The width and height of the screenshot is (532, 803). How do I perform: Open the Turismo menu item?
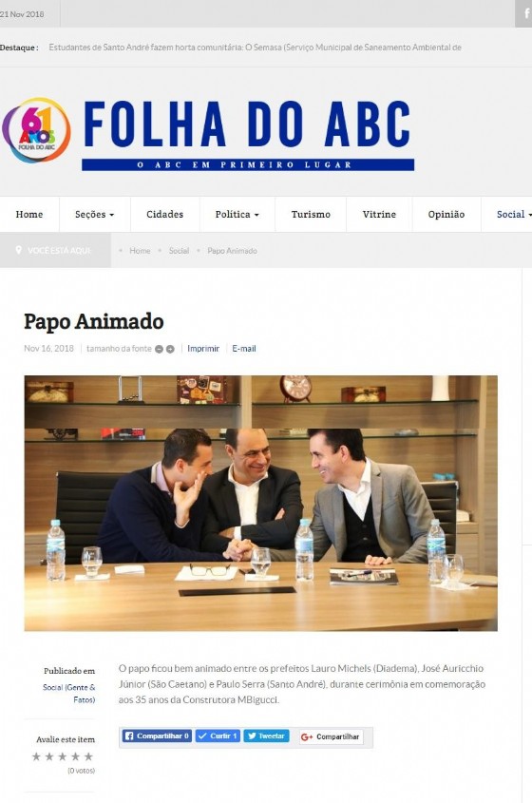(311, 214)
